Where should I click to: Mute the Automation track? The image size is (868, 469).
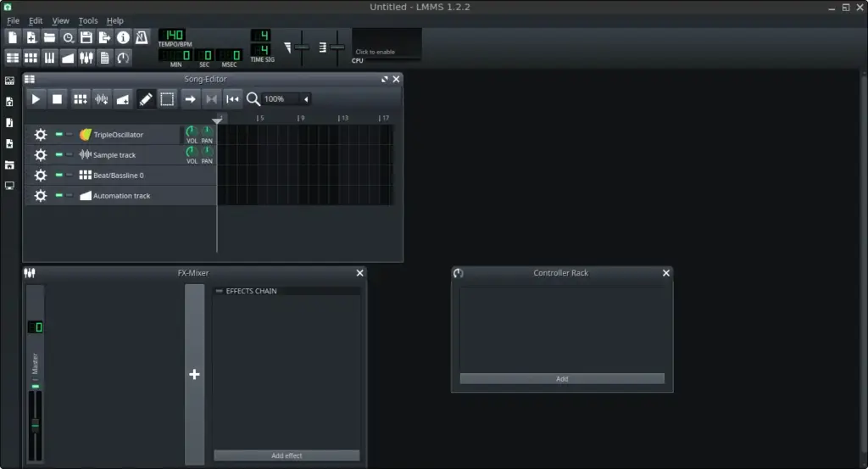[x=58, y=195]
